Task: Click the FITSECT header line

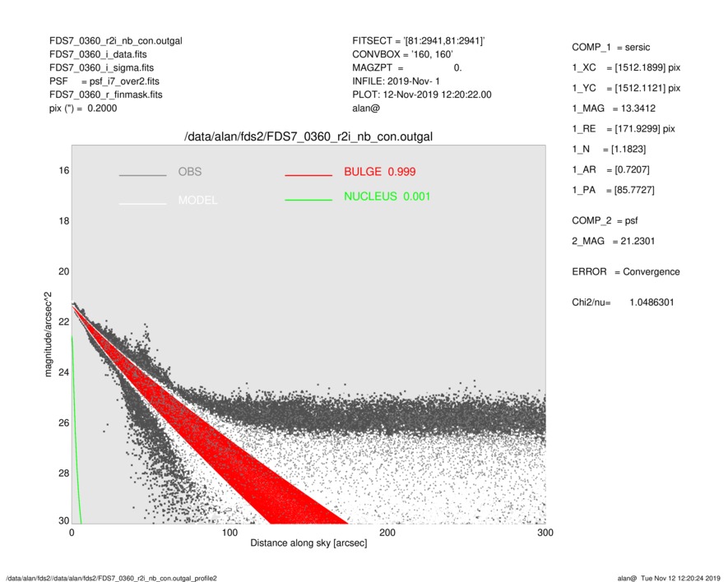Action: point(418,40)
